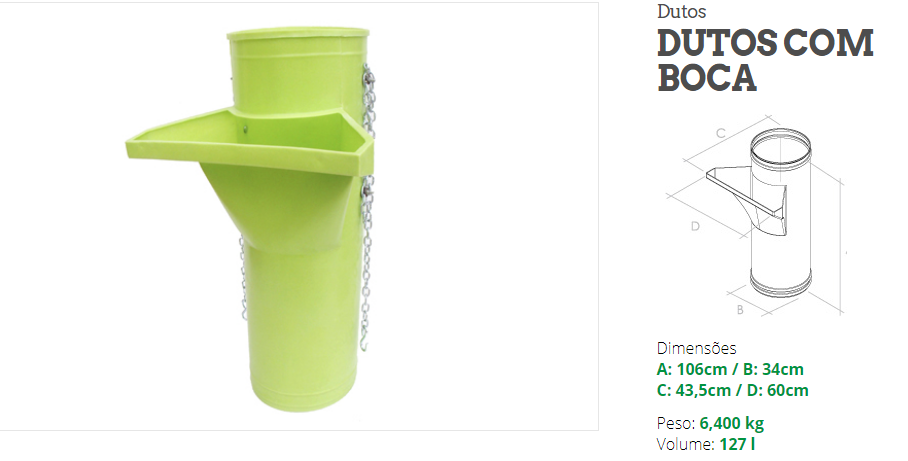Open the green duct product photo

click(x=299, y=217)
